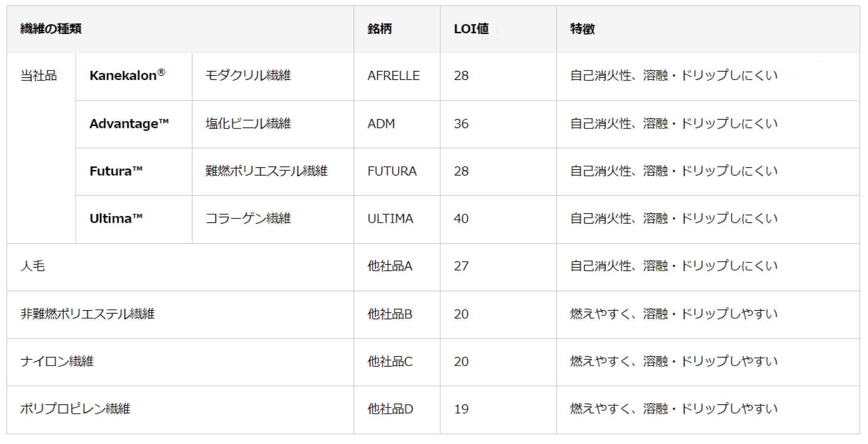Click the 特徴 column header
This screenshot has height=444, width=868.
click(x=582, y=29)
